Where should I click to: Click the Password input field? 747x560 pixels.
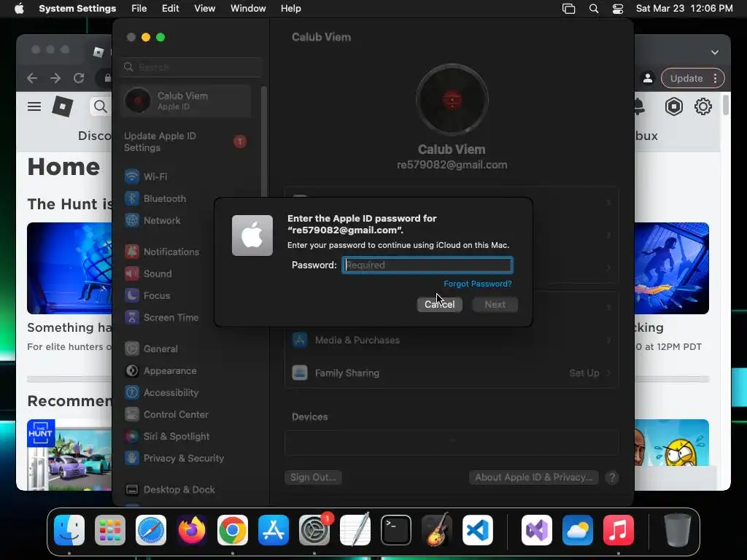coord(427,265)
